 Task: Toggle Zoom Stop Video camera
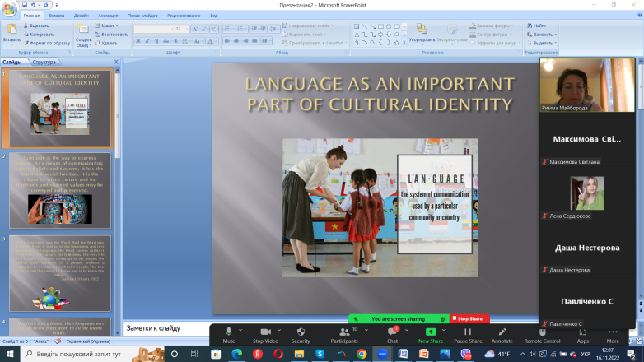pos(265,336)
